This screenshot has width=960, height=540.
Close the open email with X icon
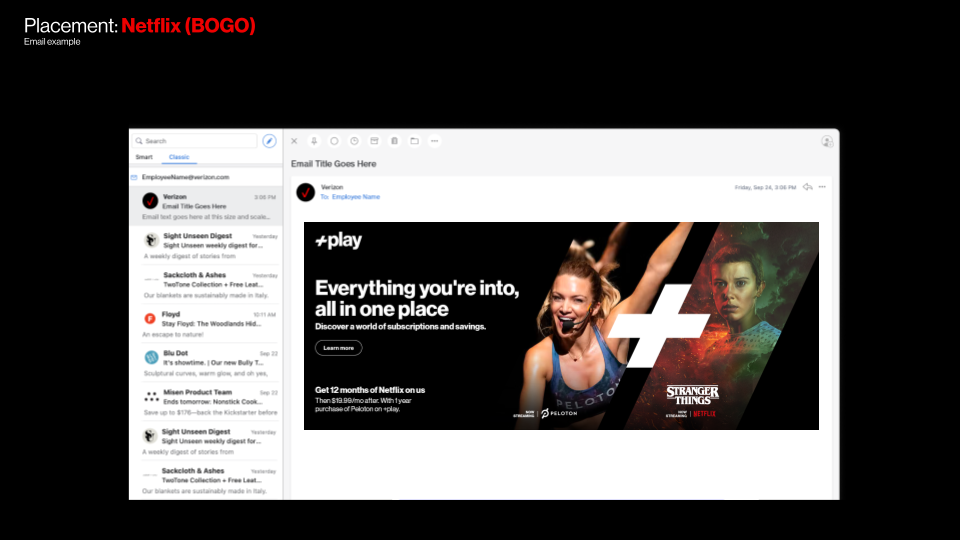294,141
